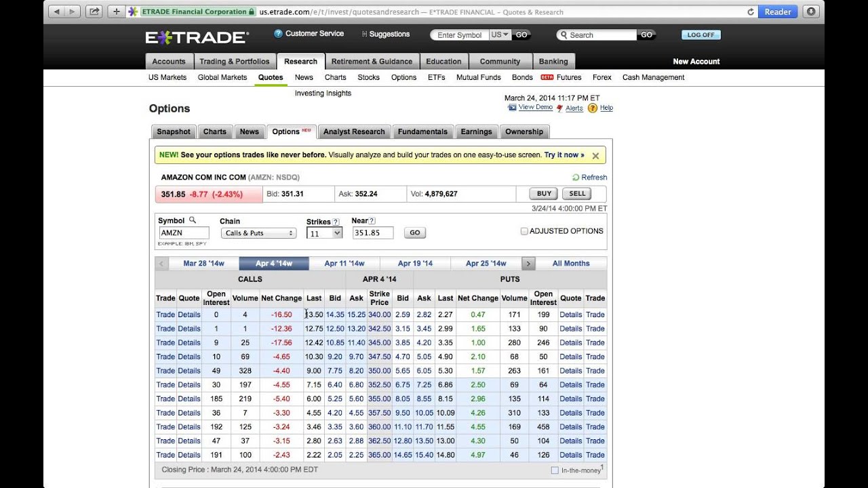Open View Demo link

(530, 108)
